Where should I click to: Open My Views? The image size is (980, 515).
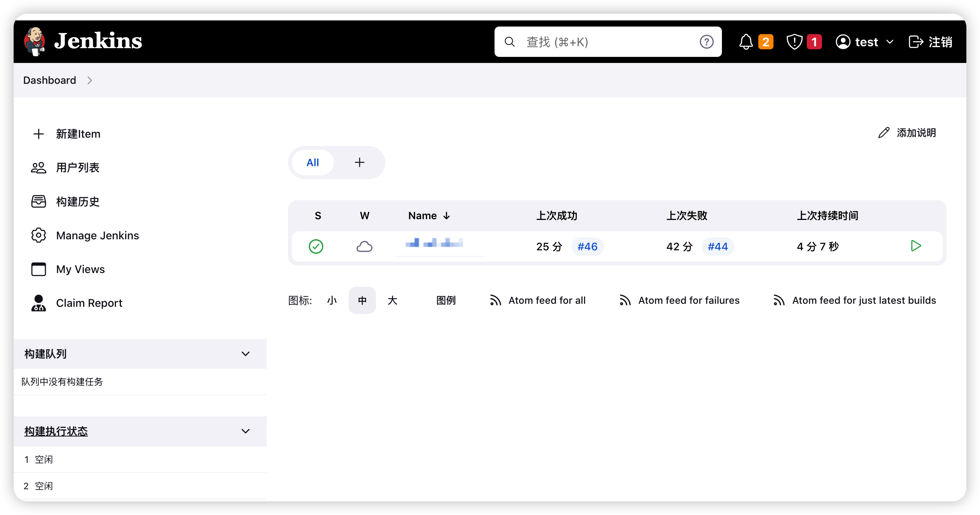coord(80,270)
